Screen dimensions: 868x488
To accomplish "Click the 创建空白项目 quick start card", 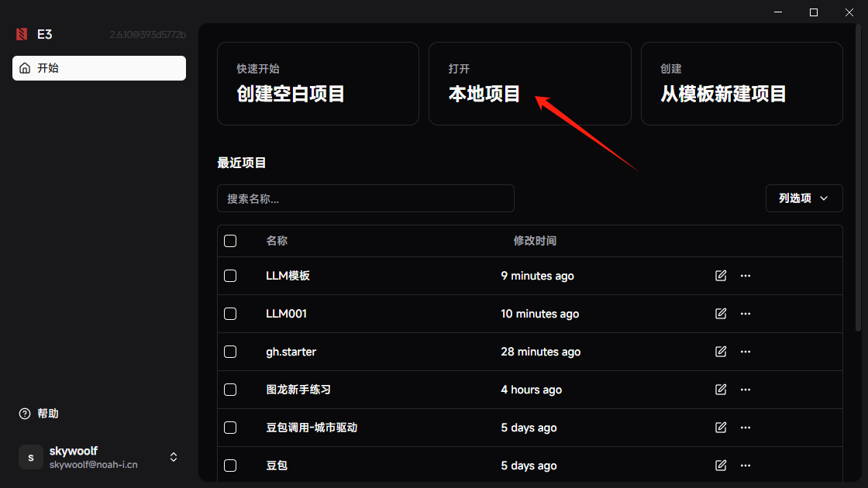I will click(x=318, y=84).
